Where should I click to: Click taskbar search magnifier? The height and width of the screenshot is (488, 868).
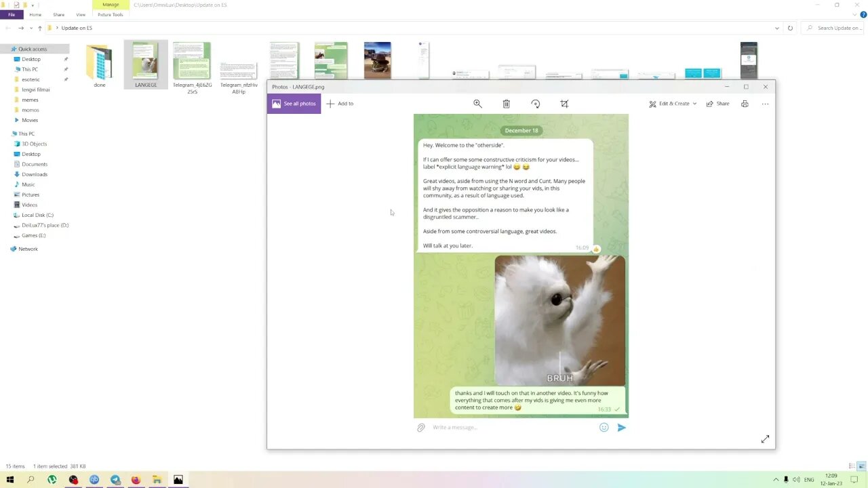(x=31, y=480)
